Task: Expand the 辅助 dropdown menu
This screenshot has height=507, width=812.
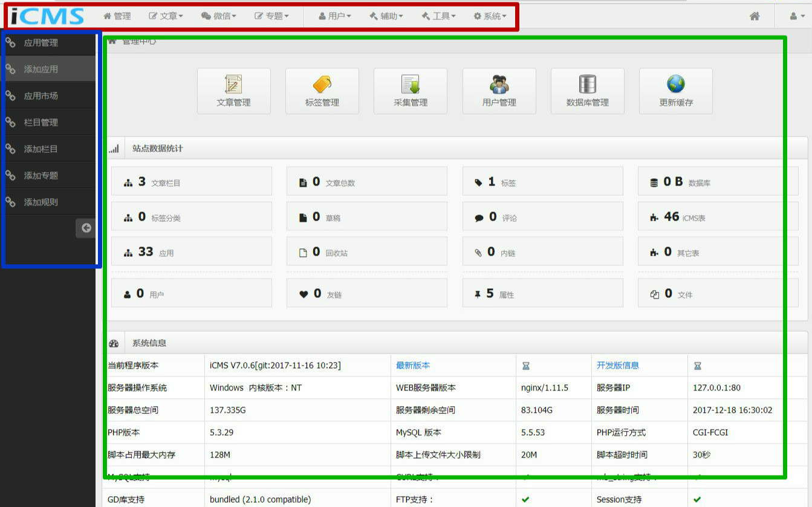Action: pos(386,16)
